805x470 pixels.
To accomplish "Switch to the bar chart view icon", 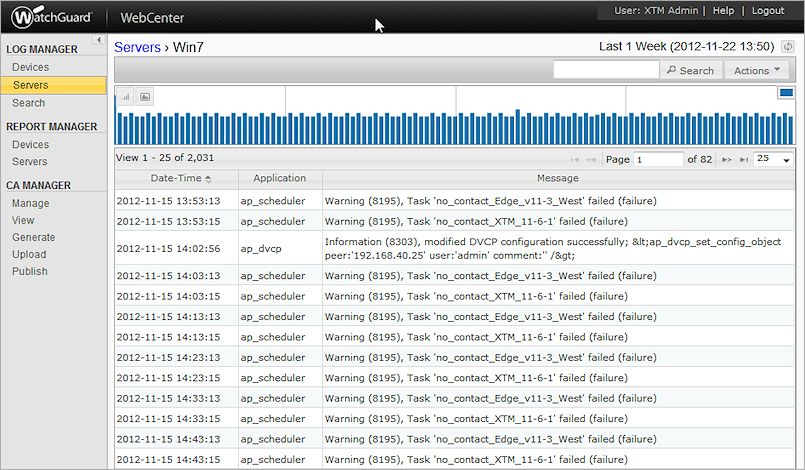I will 126,97.
